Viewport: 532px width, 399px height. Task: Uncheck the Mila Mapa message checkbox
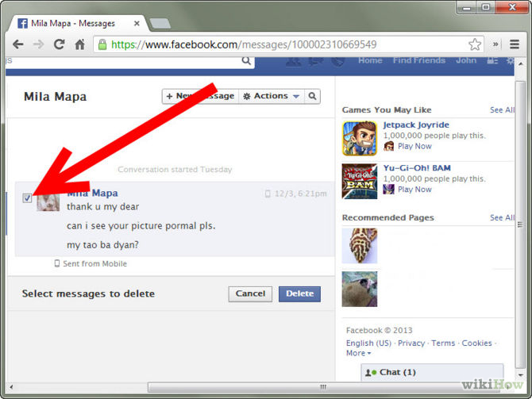point(28,198)
